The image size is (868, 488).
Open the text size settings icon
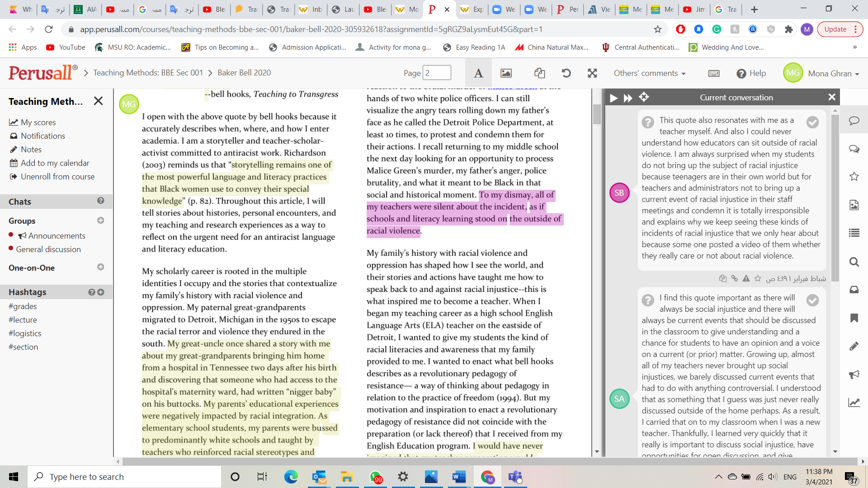coord(478,73)
